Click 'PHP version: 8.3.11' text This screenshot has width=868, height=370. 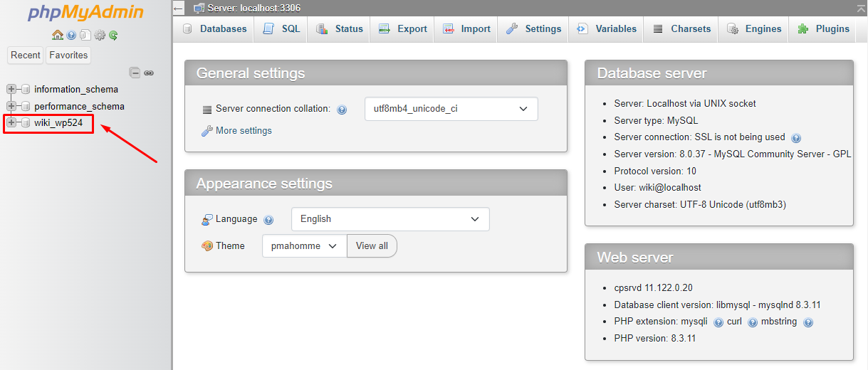coord(654,339)
